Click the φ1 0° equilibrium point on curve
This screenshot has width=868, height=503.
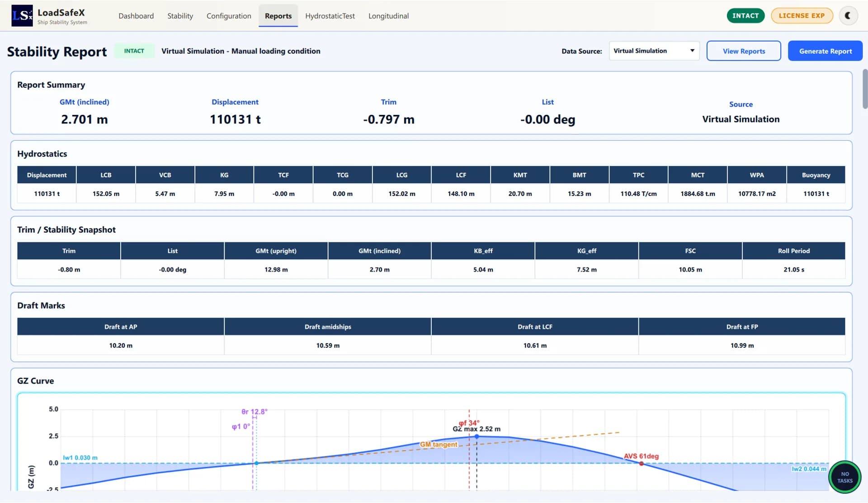tap(256, 463)
